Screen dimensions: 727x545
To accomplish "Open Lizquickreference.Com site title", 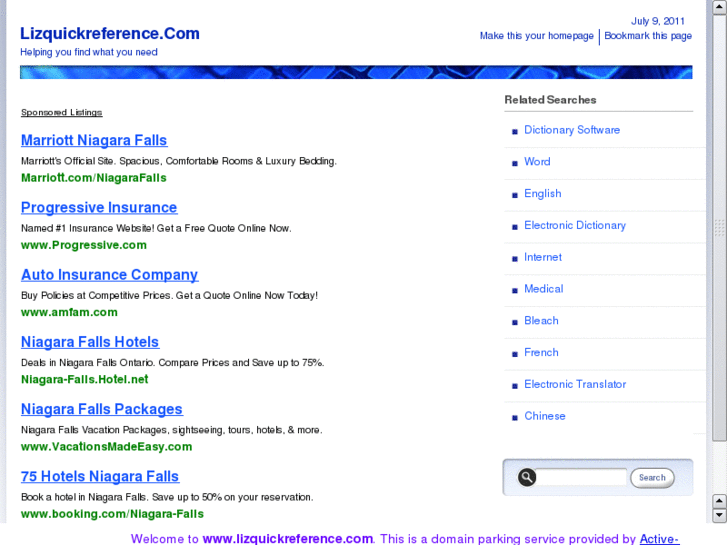I will (x=110, y=33).
